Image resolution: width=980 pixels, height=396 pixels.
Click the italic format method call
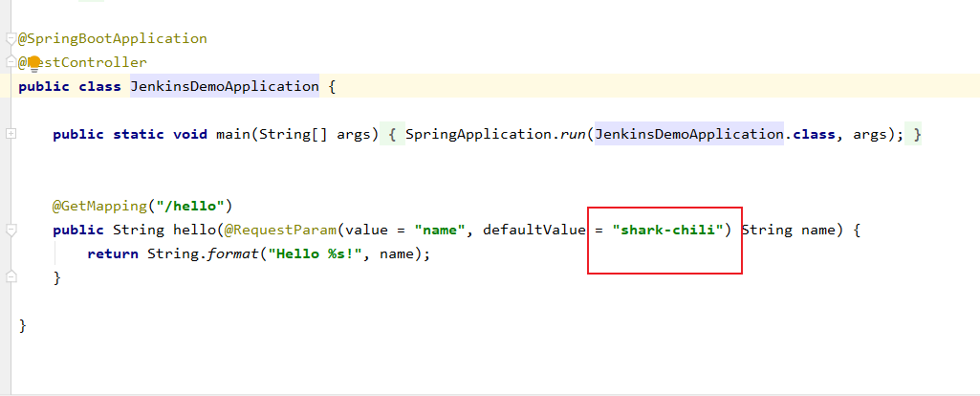(230, 254)
